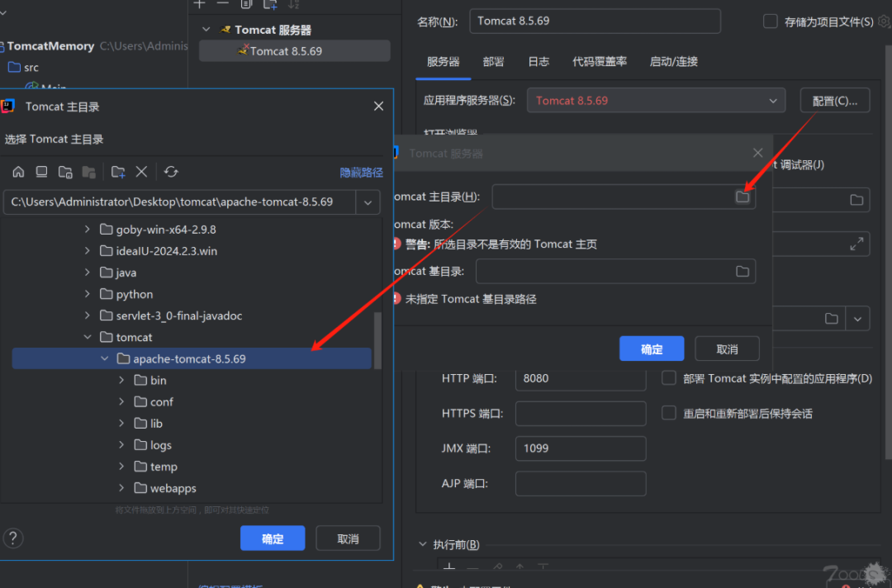Click the 名称 input field
The height and width of the screenshot is (588, 892).
595,21
